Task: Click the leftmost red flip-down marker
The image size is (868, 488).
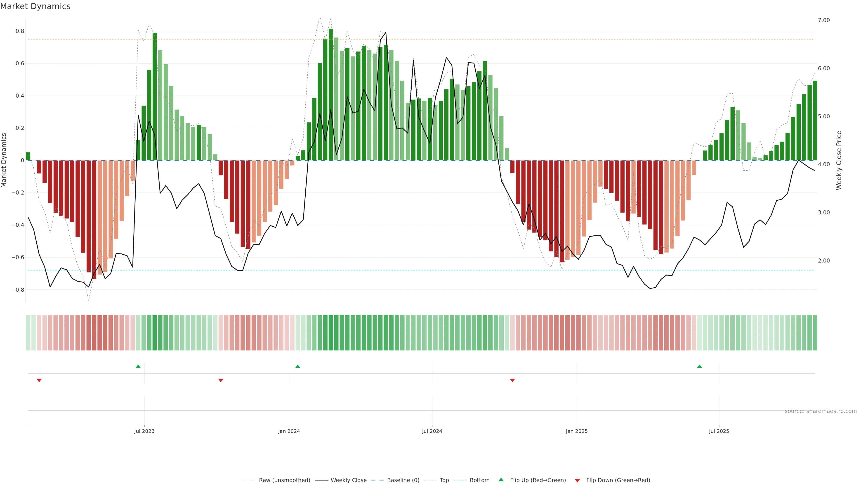Action: 39,380
